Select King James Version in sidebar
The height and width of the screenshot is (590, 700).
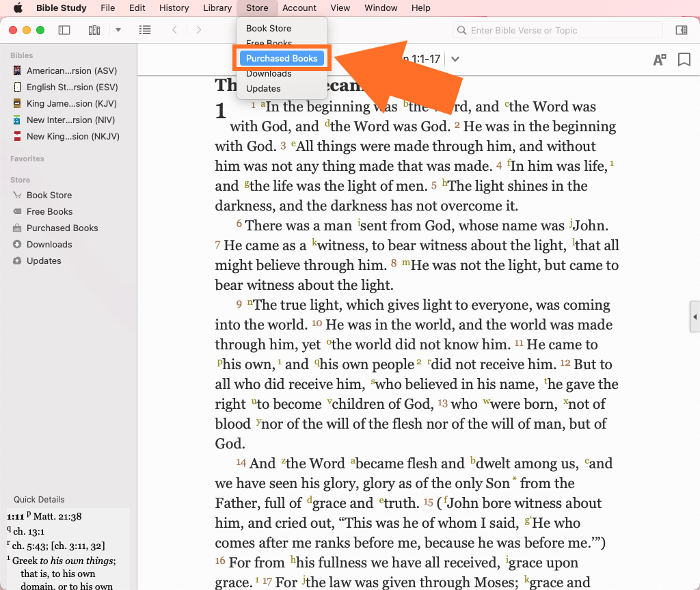click(72, 103)
